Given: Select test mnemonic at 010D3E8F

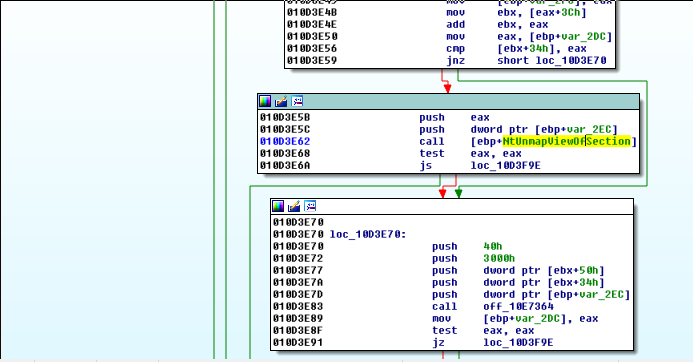Looking at the screenshot, I should pos(445,330).
